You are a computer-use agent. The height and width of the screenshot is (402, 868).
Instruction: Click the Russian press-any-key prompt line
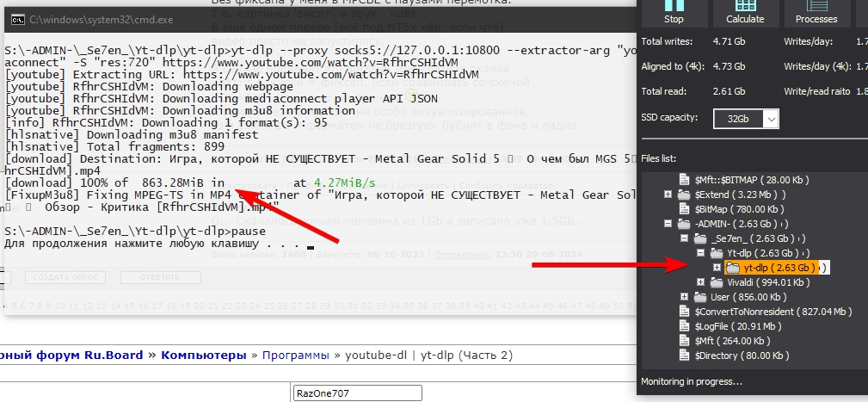[x=151, y=244]
